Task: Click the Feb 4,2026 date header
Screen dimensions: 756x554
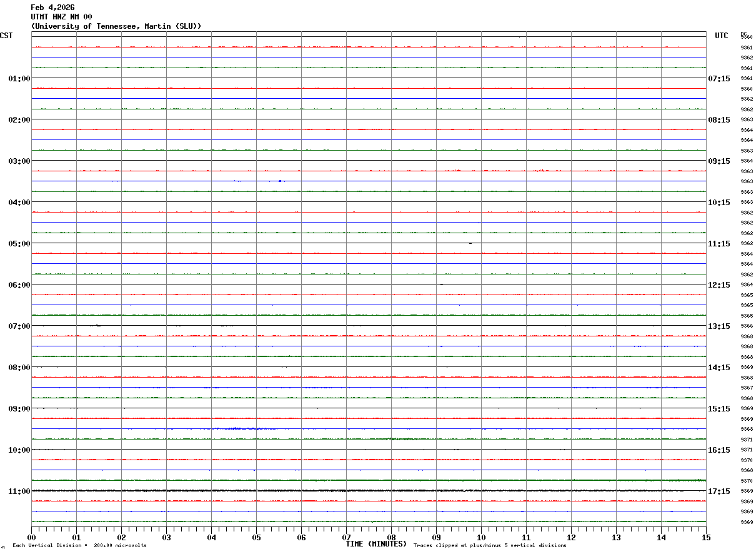Action: point(52,8)
